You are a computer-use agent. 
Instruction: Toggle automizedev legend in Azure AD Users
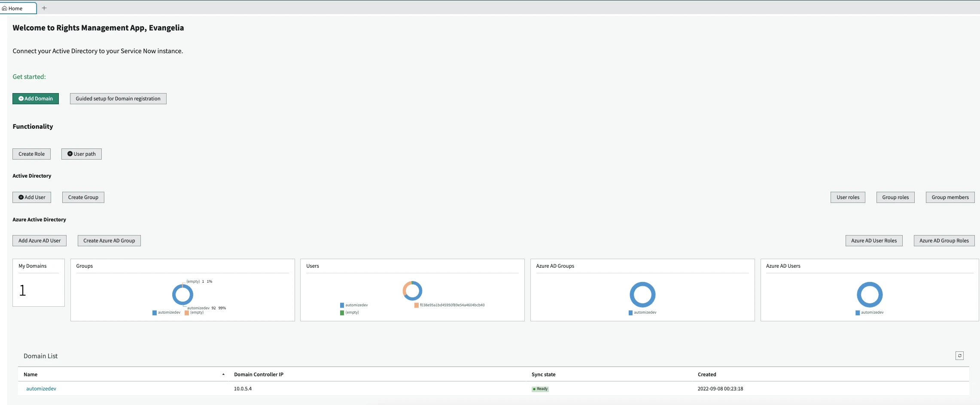coord(858,313)
